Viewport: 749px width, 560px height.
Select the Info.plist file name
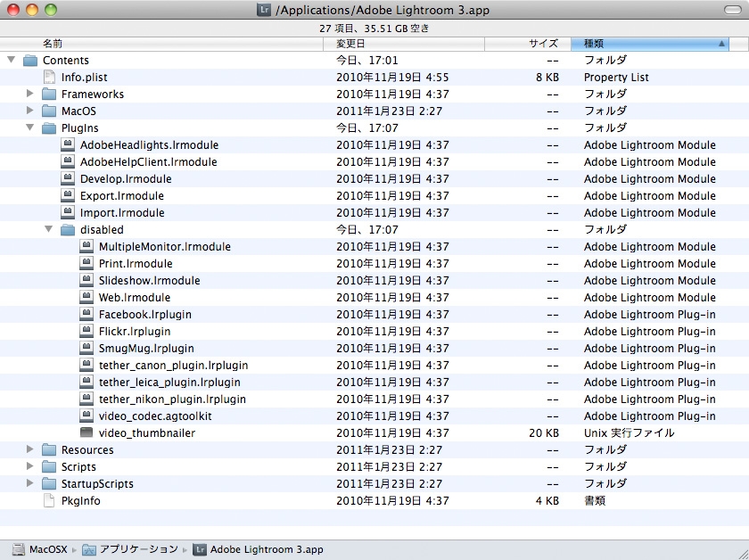click(85, 78)
